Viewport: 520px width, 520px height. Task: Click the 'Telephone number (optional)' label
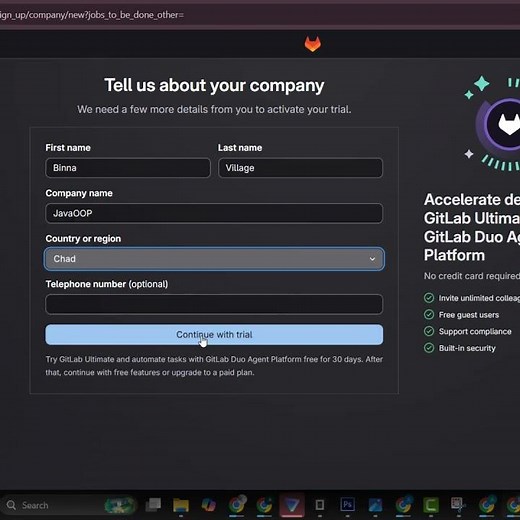[x=107, y=284]
